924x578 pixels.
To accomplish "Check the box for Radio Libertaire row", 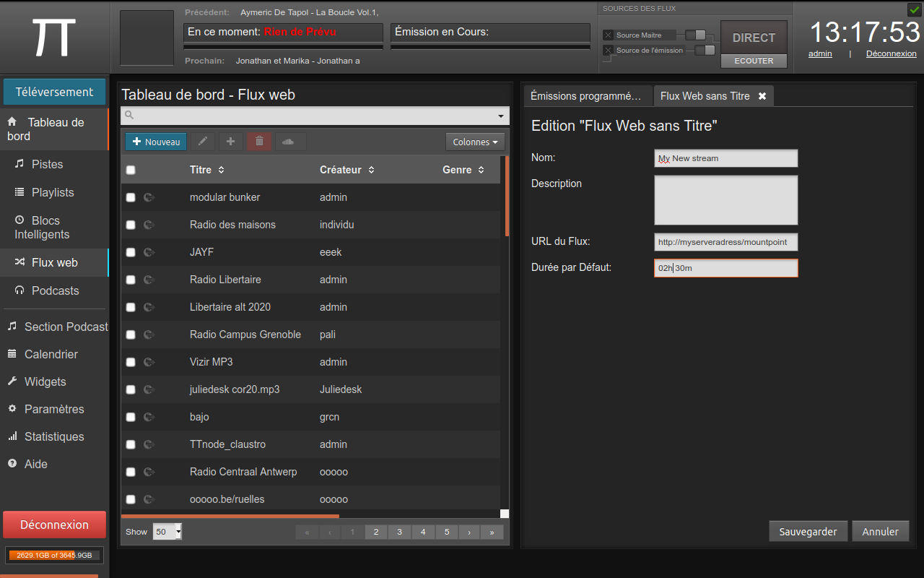I will [x=131, y=280].
